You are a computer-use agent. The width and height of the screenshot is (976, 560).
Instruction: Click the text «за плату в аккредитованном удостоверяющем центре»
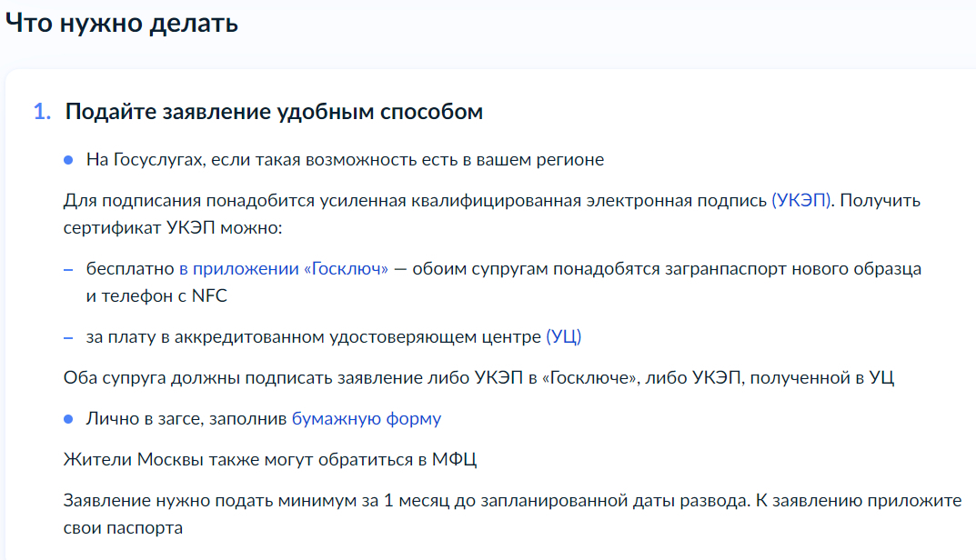click(x=314, y=337)
